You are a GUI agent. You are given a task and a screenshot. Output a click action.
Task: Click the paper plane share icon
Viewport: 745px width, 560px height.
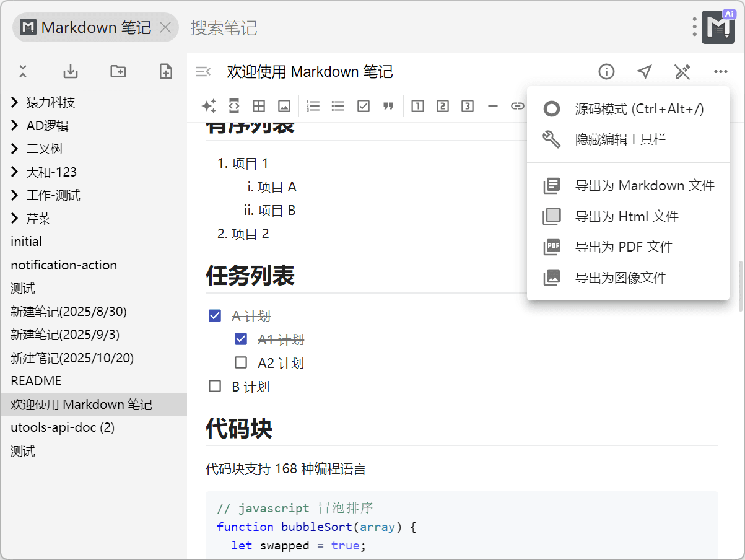tap(644, 72)
